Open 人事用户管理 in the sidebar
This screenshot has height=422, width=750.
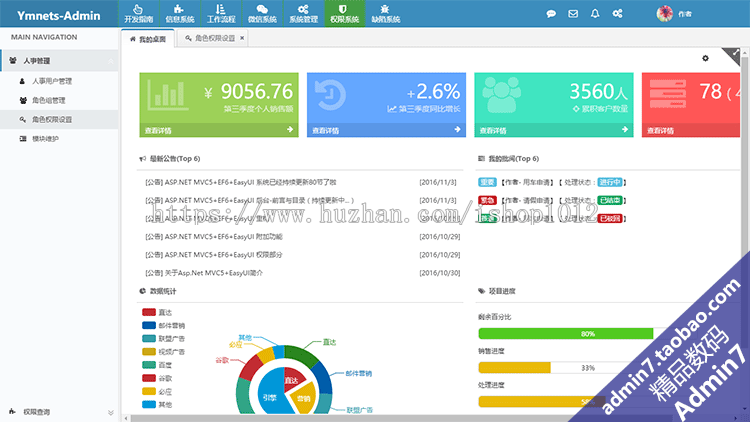[x=52, y=81]
